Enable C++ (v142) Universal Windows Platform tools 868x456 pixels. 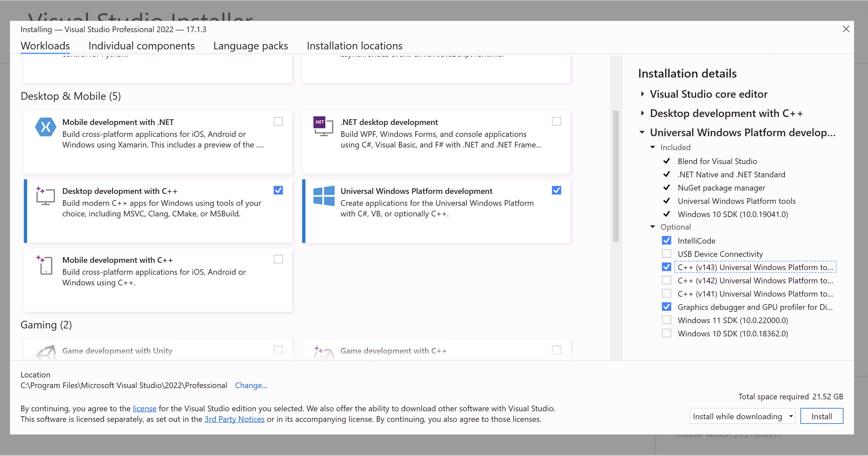tap(666, 280)
